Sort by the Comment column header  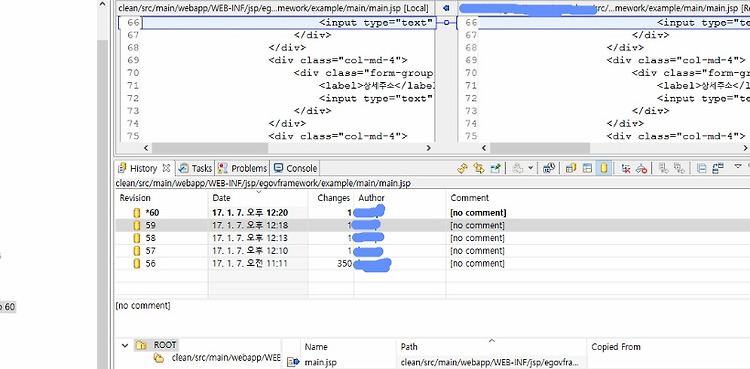[598, 198]
